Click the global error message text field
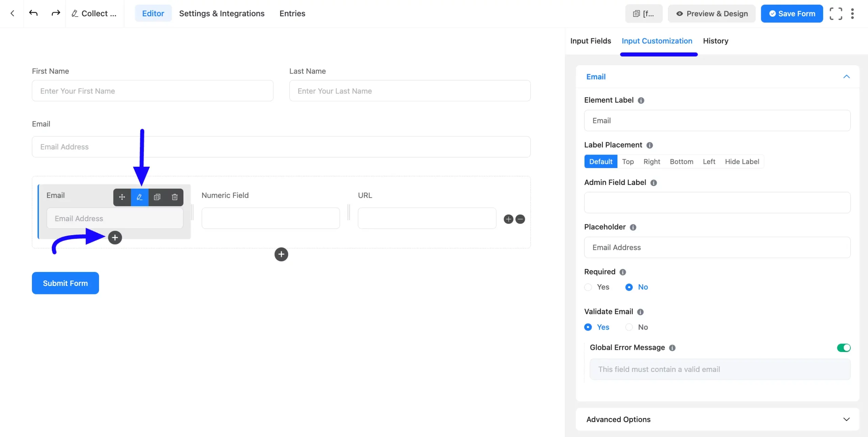 click(720, 370)
